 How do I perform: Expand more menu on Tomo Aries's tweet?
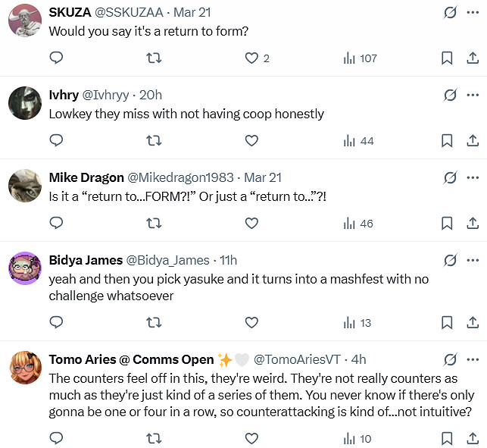473,359
